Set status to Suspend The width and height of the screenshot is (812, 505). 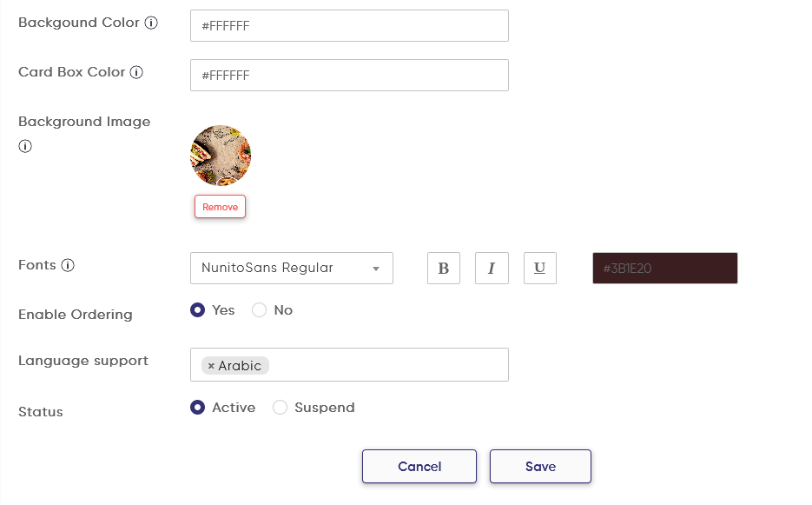coord(280,407)
